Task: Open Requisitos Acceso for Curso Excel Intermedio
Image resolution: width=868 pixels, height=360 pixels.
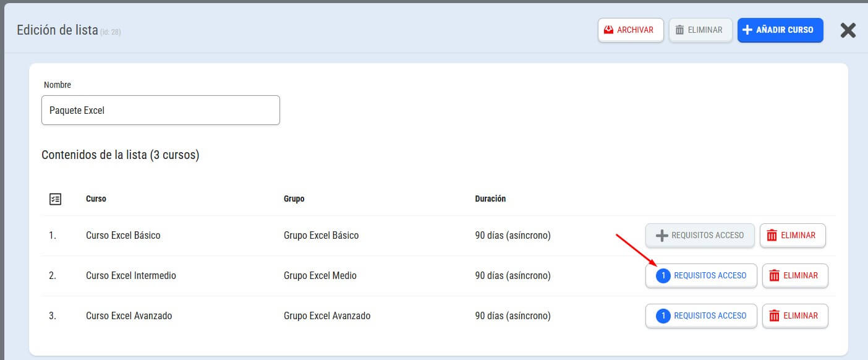Action: [x=701, y=276]
